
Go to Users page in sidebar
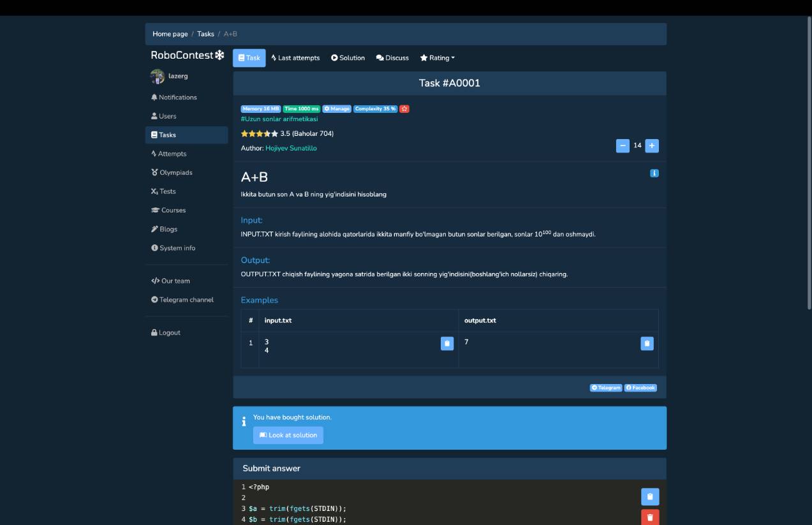pyautogui.click(x=163, y=116)
